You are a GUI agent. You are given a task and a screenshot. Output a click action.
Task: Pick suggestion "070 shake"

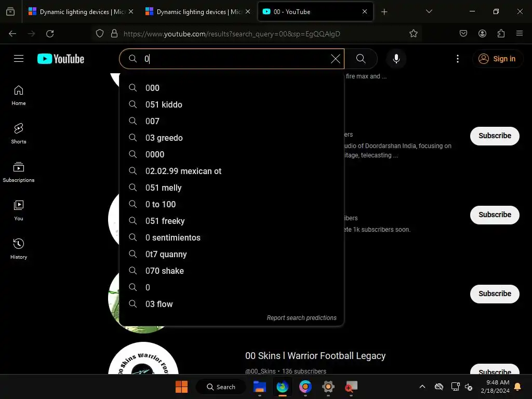click(232, 271)
